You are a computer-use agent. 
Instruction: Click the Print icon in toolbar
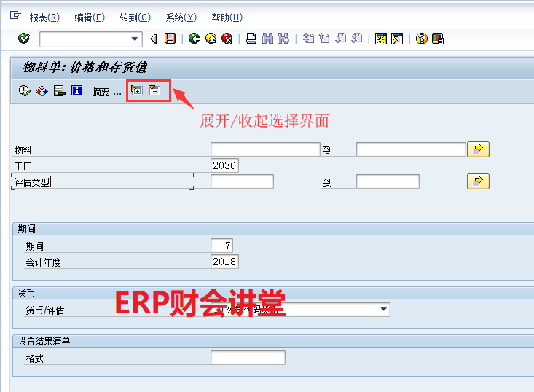point(251,39)
